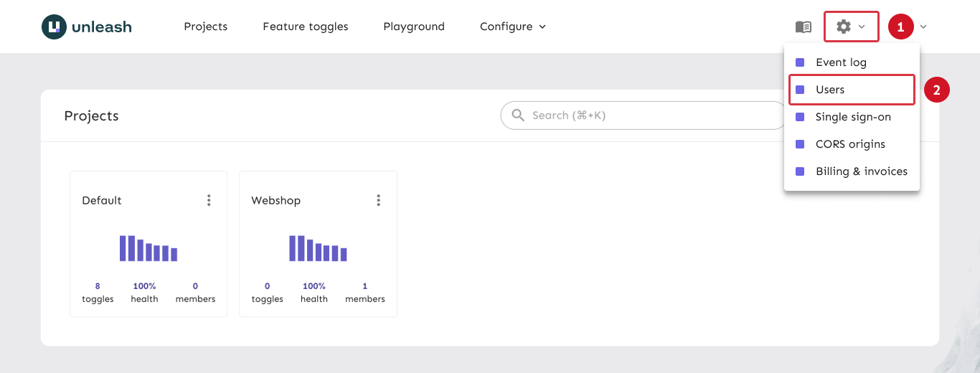Screen dimensions: 980x373
Task: Open Billing & invoices
Action: point(861,171)
